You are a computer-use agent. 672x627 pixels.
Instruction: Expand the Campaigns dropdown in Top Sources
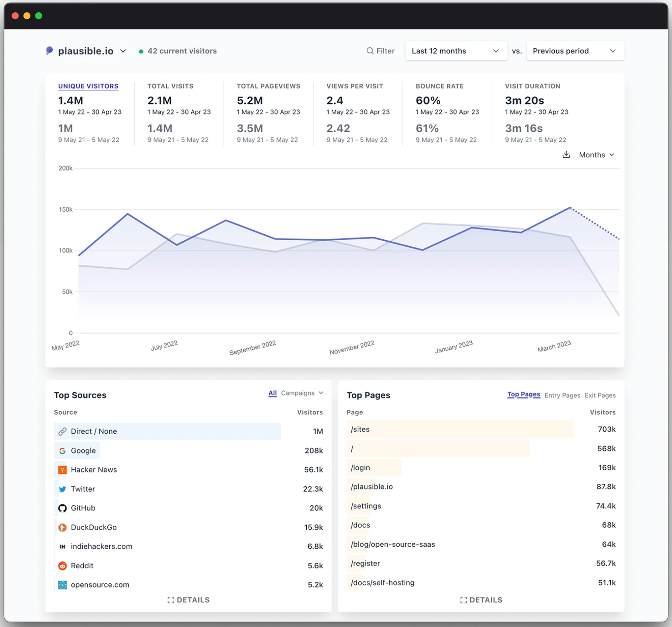302,393
